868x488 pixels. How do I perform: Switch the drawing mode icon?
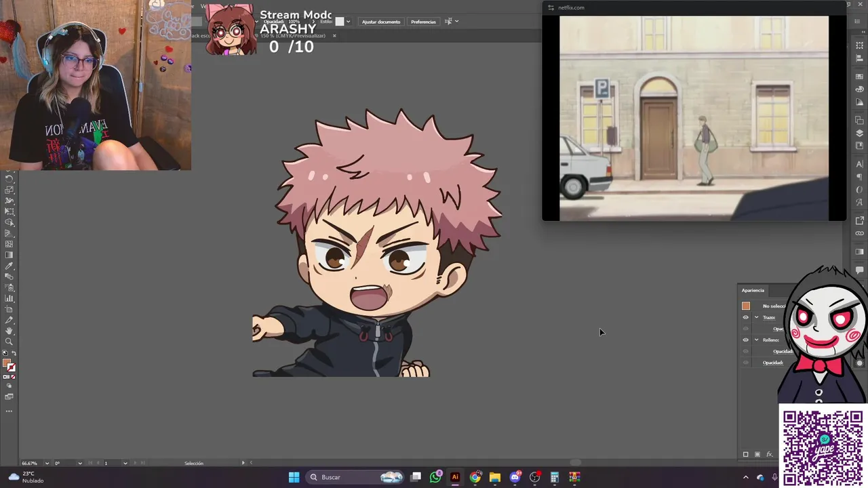tap(9, 386)
